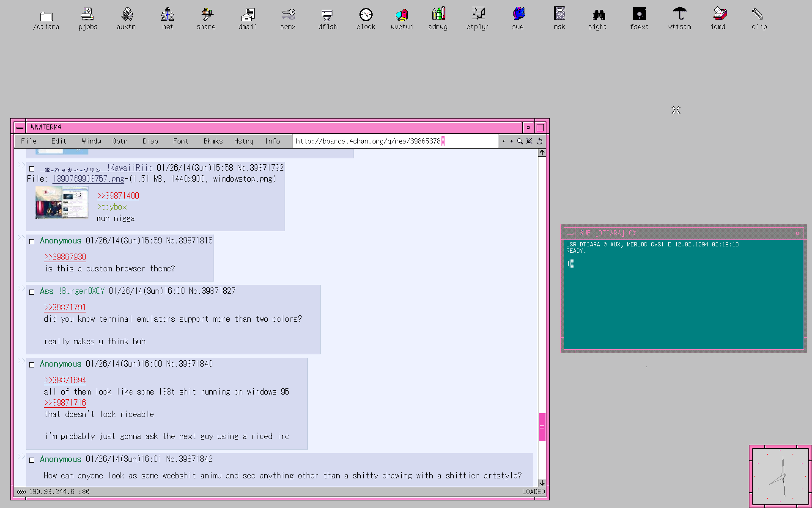Launch the dmail desktop icon
This screenshot has height=508, width=812.
coord(248,15)
